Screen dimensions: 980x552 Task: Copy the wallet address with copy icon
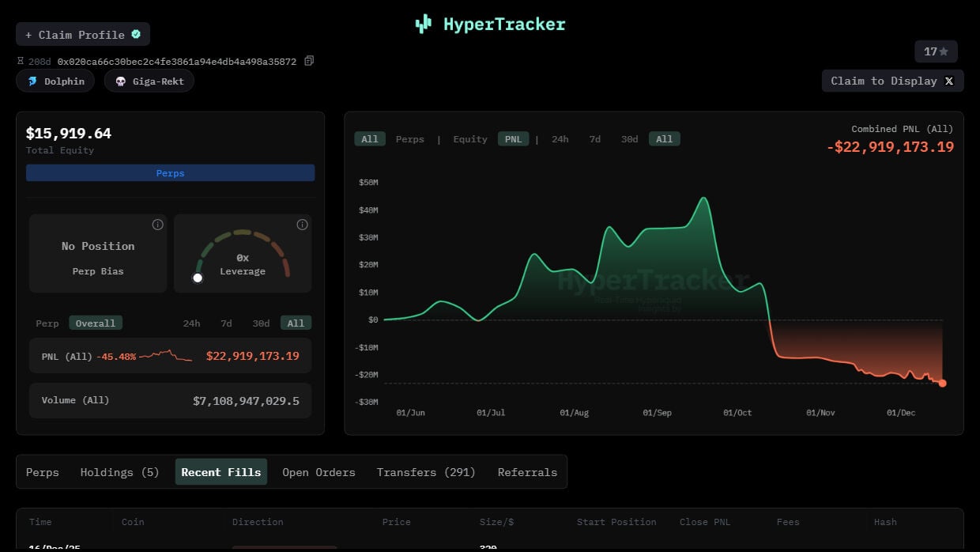[x=309, y=61]
